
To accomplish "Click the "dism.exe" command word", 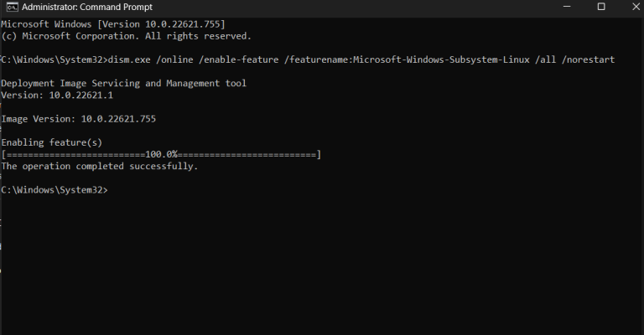I will click(134, 59).
